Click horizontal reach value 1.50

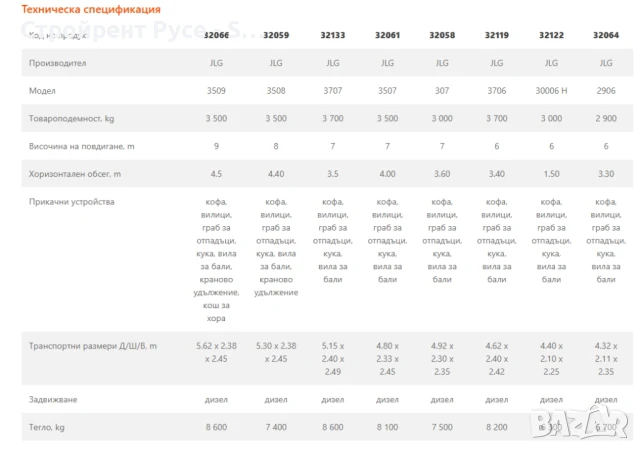point(551,174)
